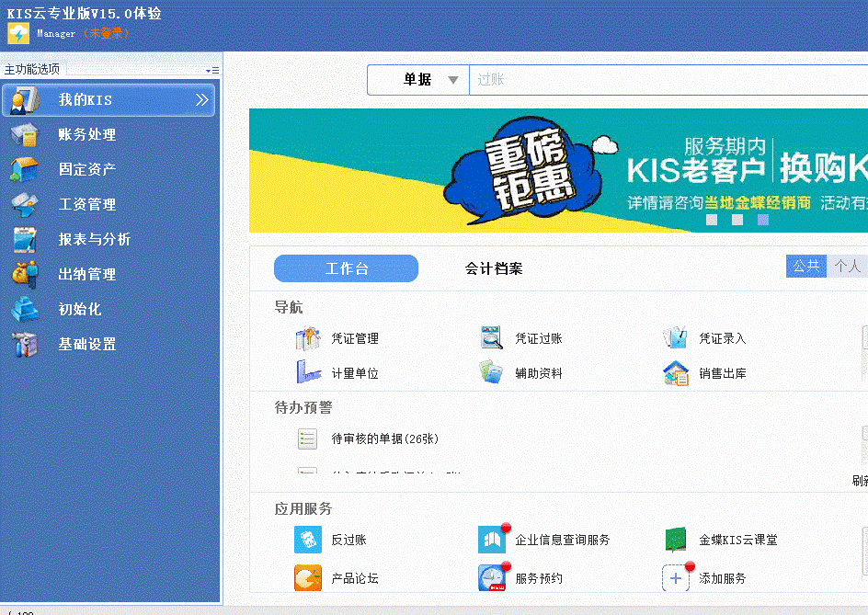Open 凭证录入 shortcut icon
The height and width of the screenshot is (615, 868).
[x=676, y=338]
